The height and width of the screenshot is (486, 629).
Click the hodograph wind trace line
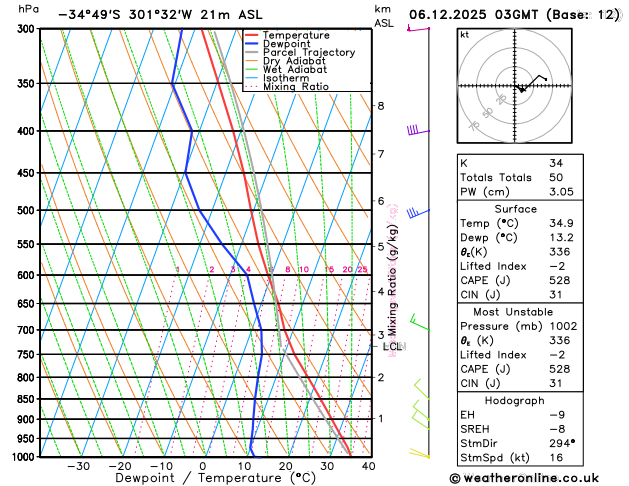(532, 83)
